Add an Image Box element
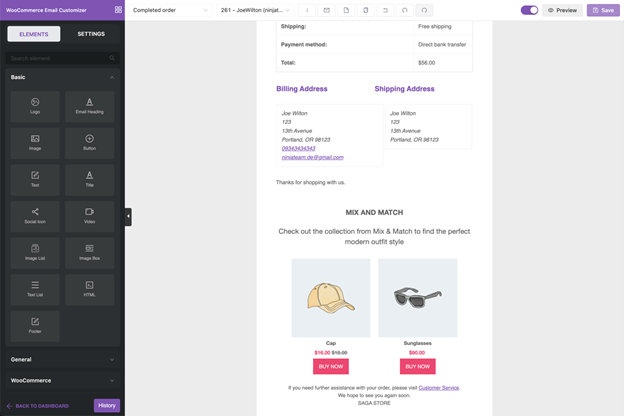The image size is (624, 416). 90,253
